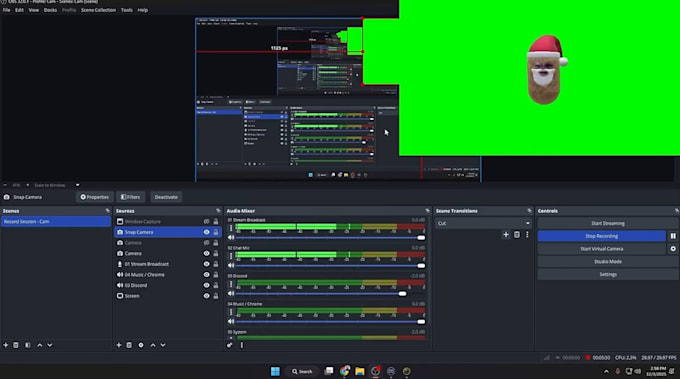Viewport: 680px width, 379px height.
Task: Toggle lock on Snap Camera source
Action: (216, 232)
